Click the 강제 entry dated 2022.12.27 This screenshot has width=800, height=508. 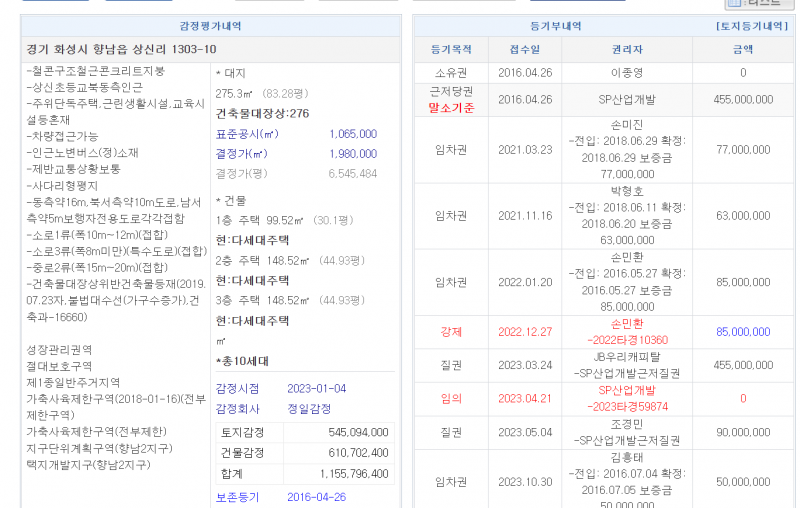[451, 332]
